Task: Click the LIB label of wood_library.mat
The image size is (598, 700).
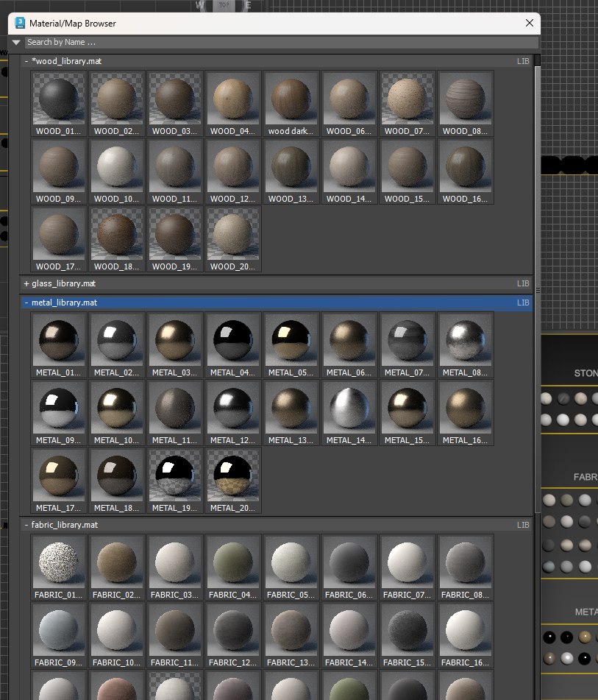Action: pos(523,61)
